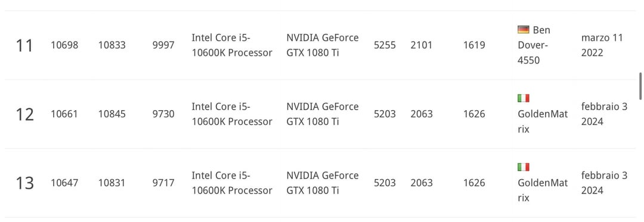
Task: Click the page vertical scrollbar thumb
Action: coord(640,86)
